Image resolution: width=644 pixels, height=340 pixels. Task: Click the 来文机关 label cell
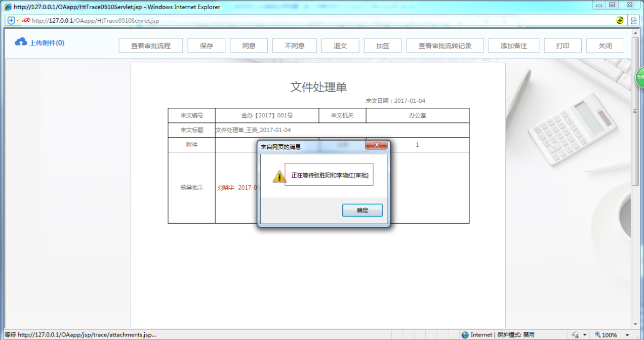point(342,115)
